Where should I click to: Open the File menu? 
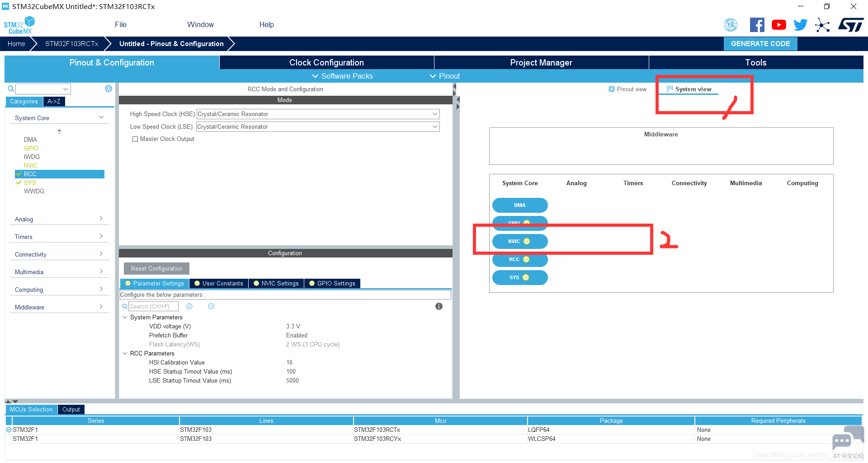click(x=121, y=24)
